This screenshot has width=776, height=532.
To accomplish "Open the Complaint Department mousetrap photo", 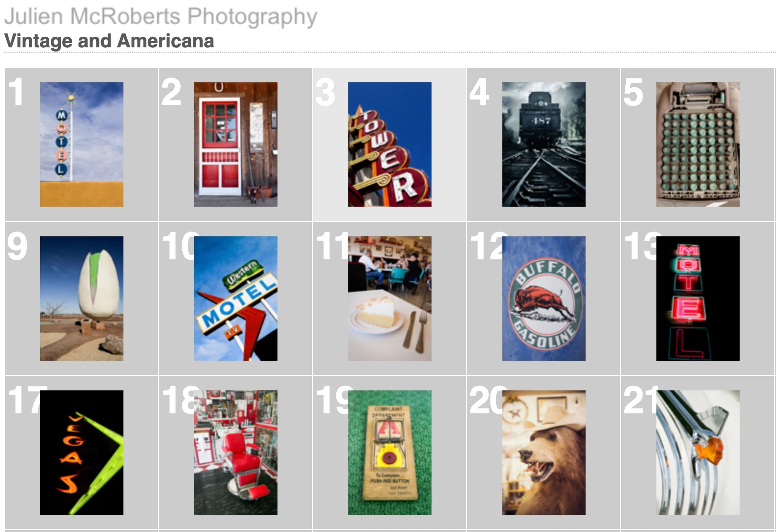I will [390, 453].
